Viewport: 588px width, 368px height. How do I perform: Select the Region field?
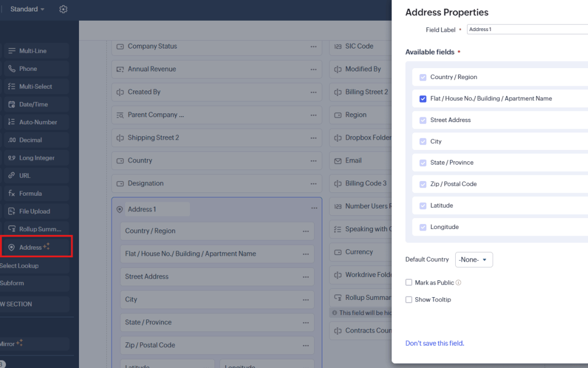coord(361,115)
